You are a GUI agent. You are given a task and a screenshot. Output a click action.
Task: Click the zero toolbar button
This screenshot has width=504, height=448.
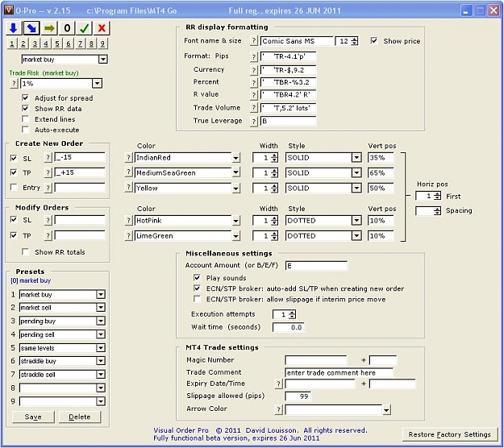(67, 28)
